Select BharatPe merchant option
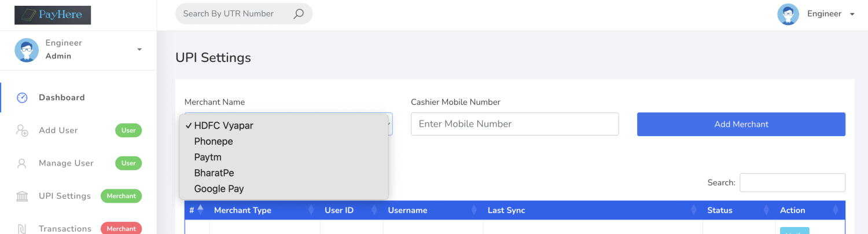The width and height of the screenshot is (868, 234). coord(214,173)
